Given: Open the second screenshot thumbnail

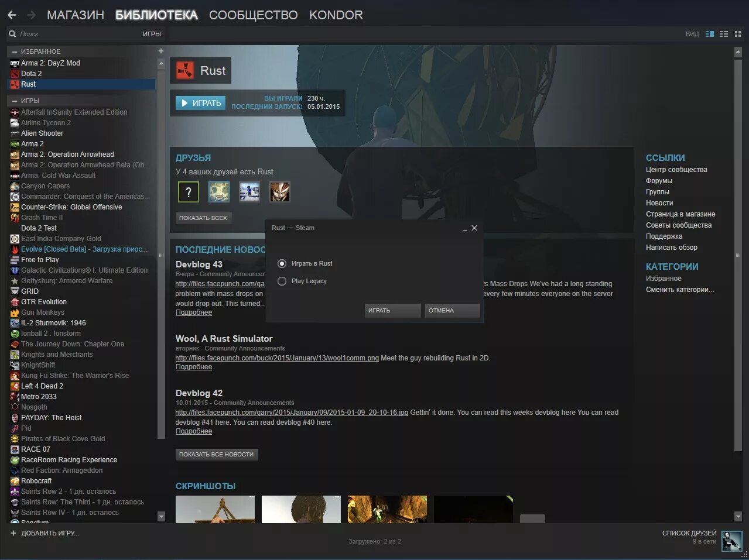Looking at the screenshot, I should click(x=301, y=509).
